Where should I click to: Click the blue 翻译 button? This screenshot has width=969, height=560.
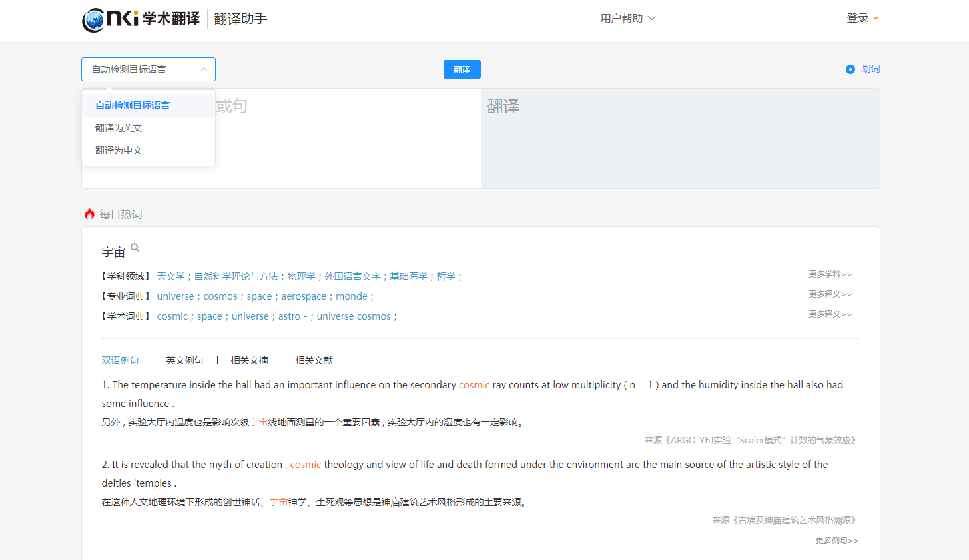click(462, 69)
